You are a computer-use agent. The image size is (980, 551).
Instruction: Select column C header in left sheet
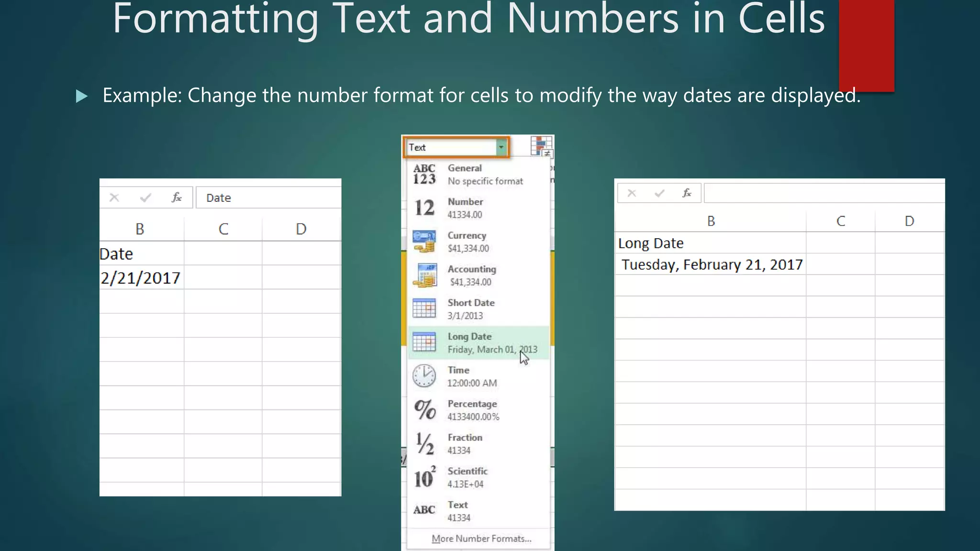tap(223, 229)
